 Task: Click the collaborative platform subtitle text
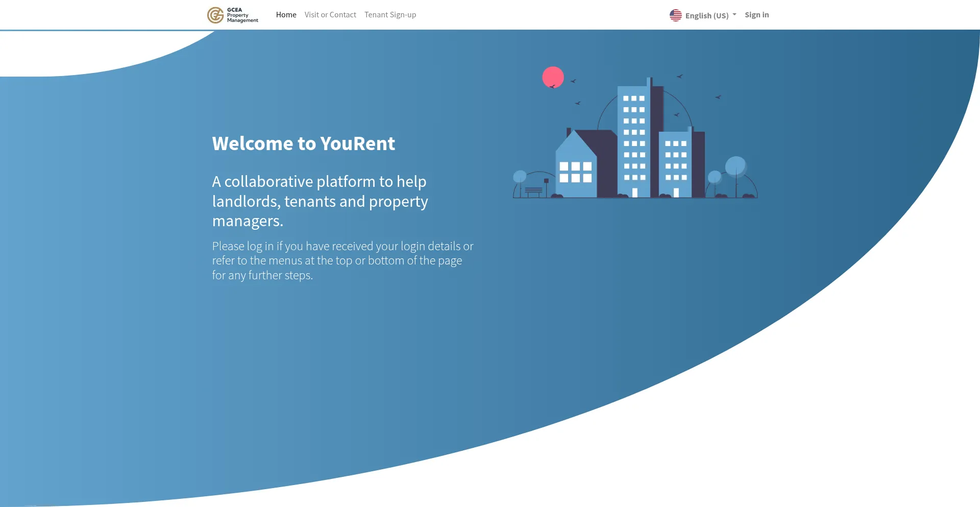[x=320, y=201]
